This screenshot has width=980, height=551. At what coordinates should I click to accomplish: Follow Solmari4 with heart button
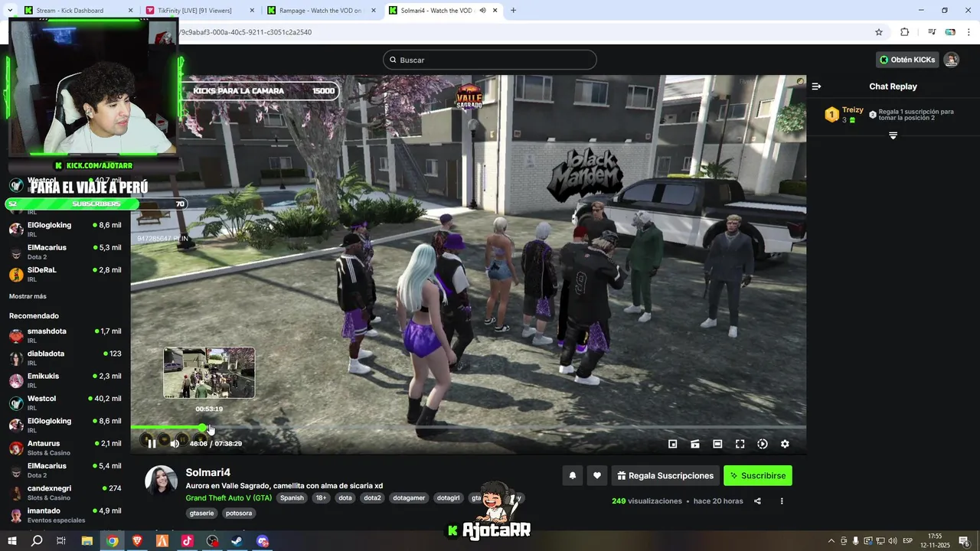click(x=597, y=475)
